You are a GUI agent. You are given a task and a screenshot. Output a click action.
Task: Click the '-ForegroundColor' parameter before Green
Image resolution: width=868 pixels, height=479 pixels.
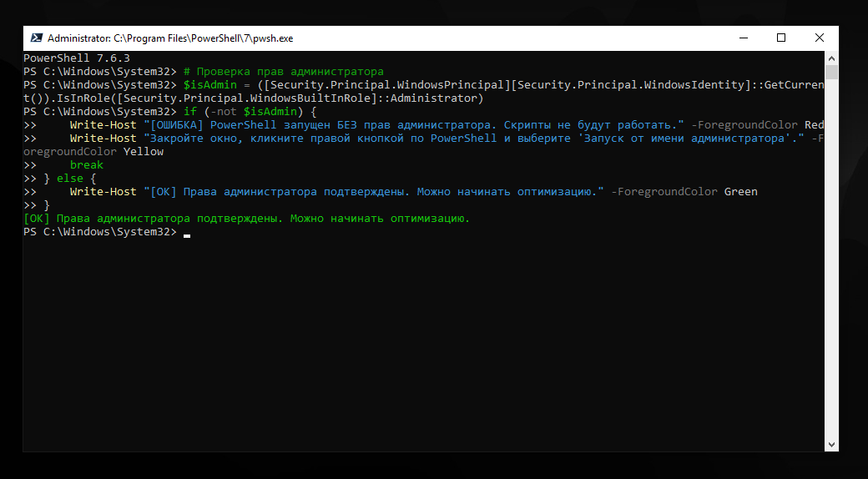tap(664, 191)
